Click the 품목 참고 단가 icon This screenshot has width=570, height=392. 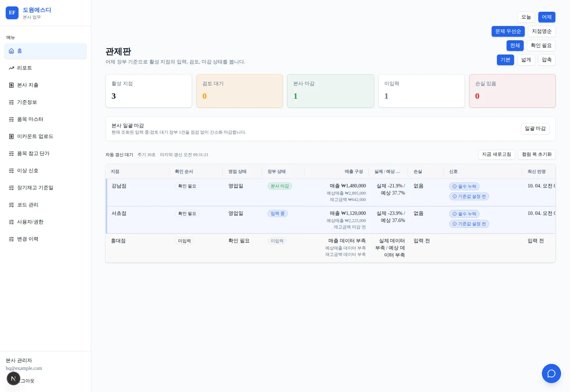[11, 154]
